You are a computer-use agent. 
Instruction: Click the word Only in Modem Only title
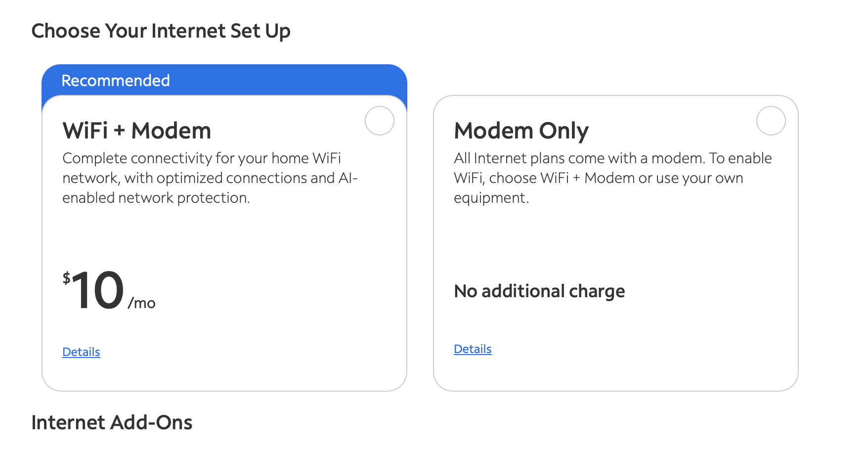(564, 132)
